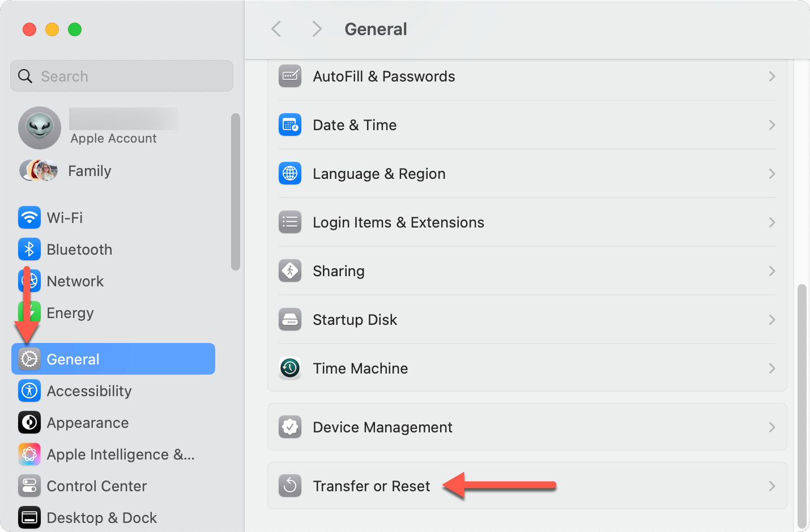Click the Language & Region globe icon

pos(290,174)
